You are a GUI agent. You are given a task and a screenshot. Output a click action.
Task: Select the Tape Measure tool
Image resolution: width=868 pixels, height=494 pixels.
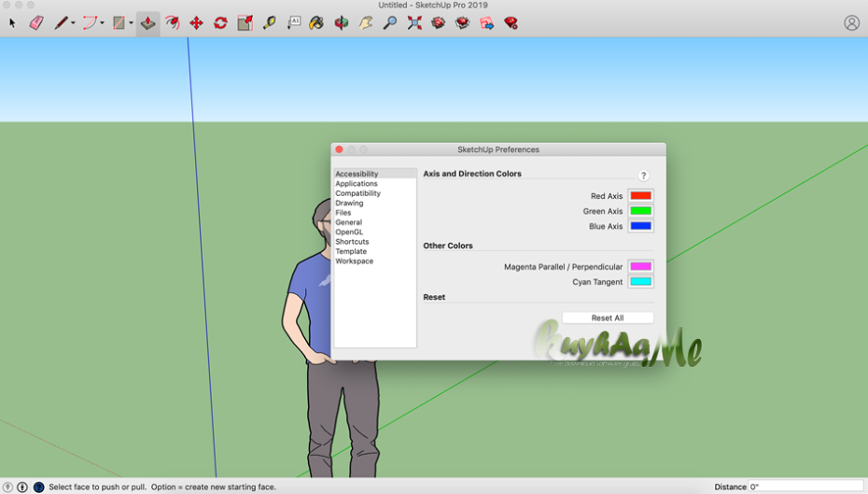click(269, 22)
